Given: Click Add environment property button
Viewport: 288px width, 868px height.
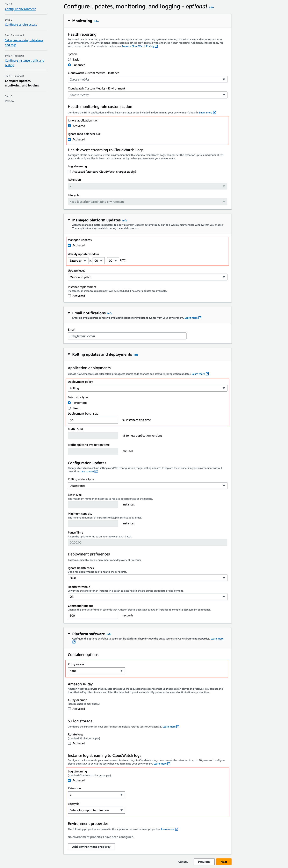Looking at the screenshot, I should 91,846.
